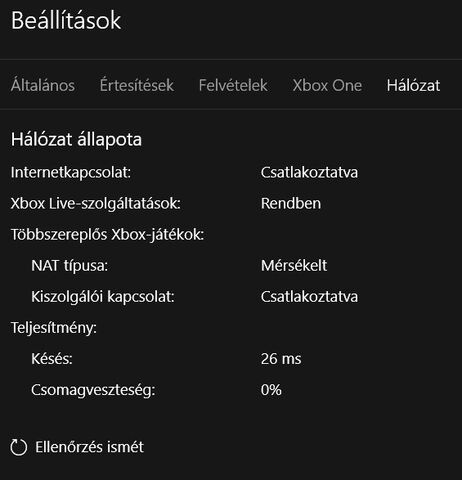Viewport: 462px width, 480px height.
Task: Click the Csomagveszteség label
Action: click(93, 390)
